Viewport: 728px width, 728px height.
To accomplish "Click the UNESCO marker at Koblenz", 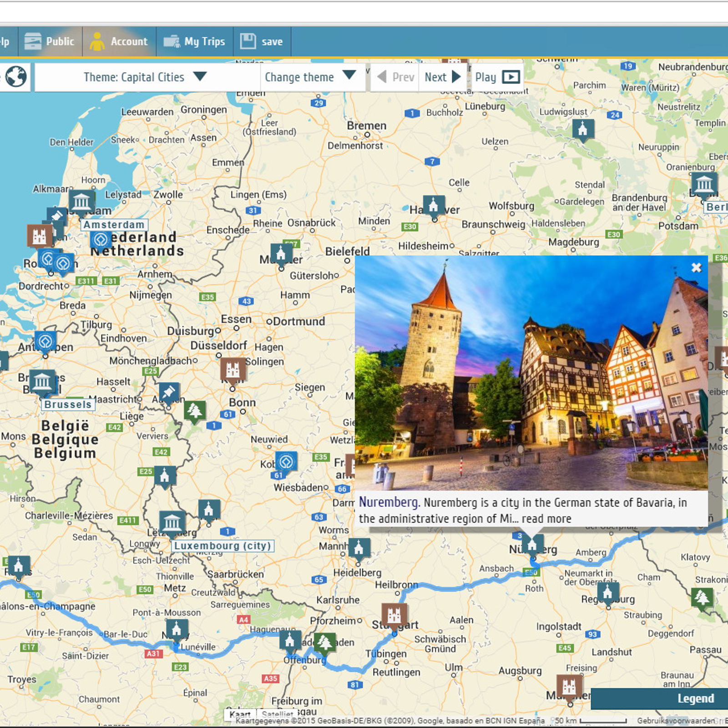I will click(286, 462).
